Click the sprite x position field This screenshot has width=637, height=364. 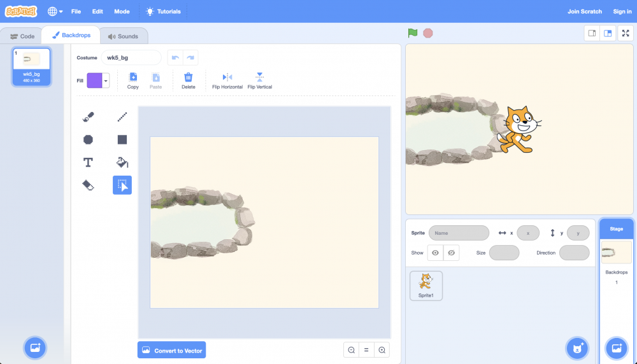coord(527,233)
